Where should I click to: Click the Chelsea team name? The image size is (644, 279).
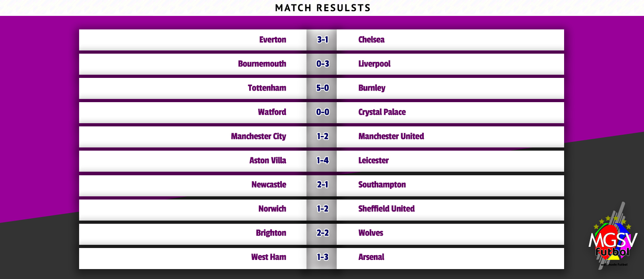click(371, 40)
